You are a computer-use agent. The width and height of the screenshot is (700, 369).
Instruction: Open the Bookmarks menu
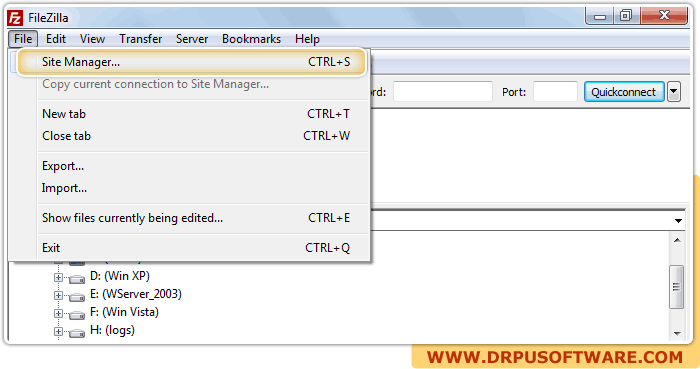[251, 39]
